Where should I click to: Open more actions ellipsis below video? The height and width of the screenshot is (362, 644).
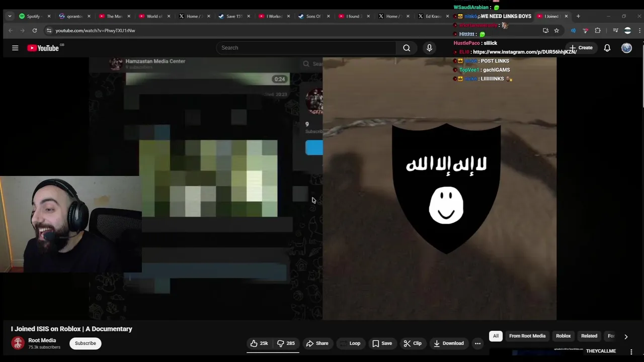pyautogui.click(x=477, y=343)
